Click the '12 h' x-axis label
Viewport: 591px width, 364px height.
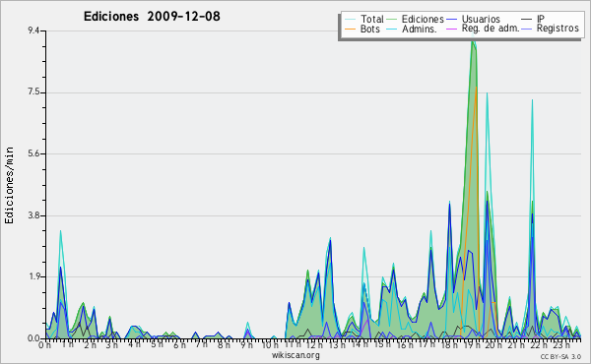314,344
